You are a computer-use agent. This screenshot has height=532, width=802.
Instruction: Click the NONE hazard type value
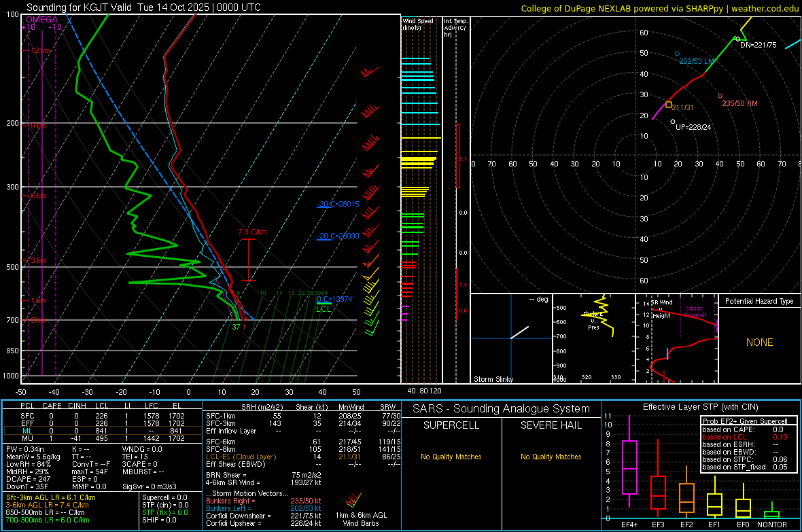click(x=759, y=342)
